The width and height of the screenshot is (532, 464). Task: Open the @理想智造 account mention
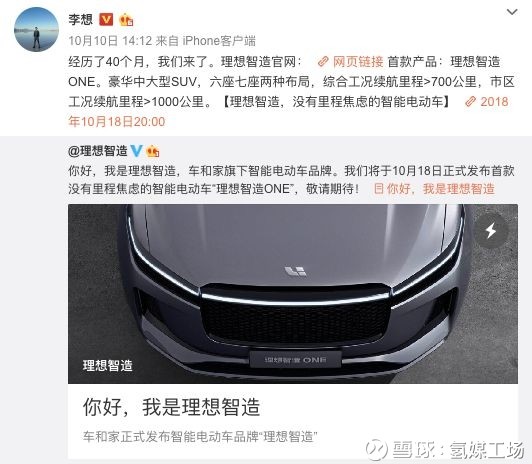[x=98, y=151]
